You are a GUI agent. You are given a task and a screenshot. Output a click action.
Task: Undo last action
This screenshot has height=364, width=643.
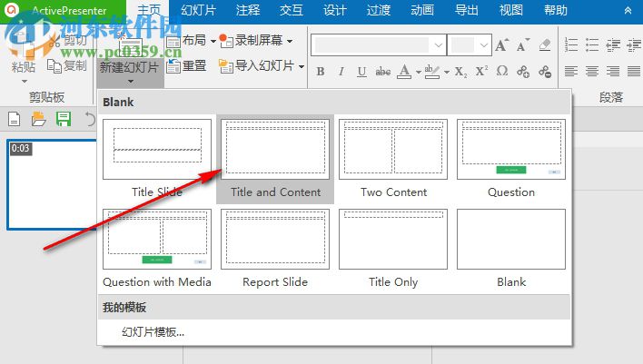[89, 119]
